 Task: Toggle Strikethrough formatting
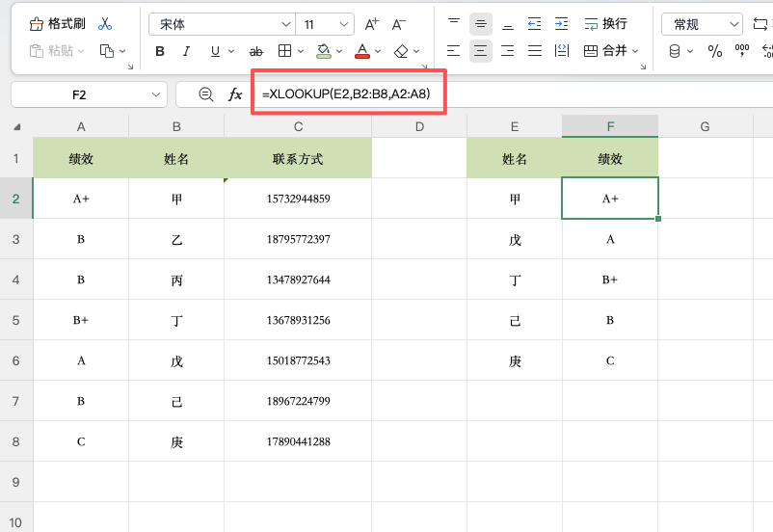(255, 51)
